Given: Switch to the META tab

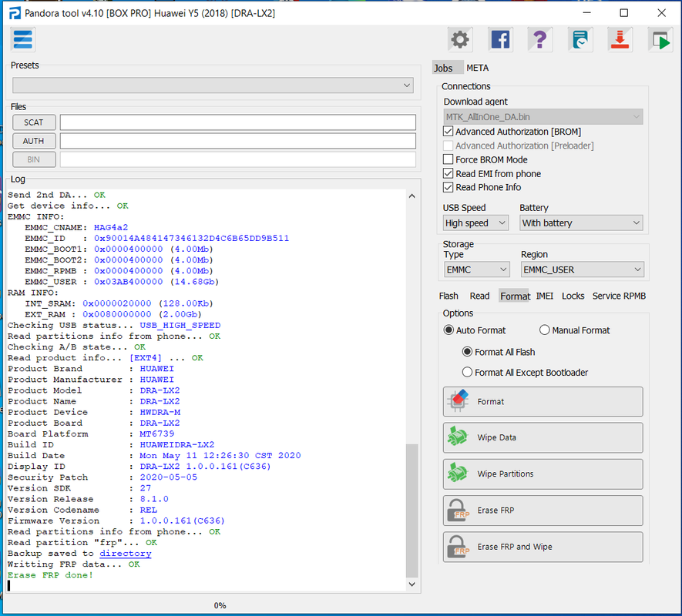Looking at the screenshot, I should pyautogui.click(x=478, y=68).
